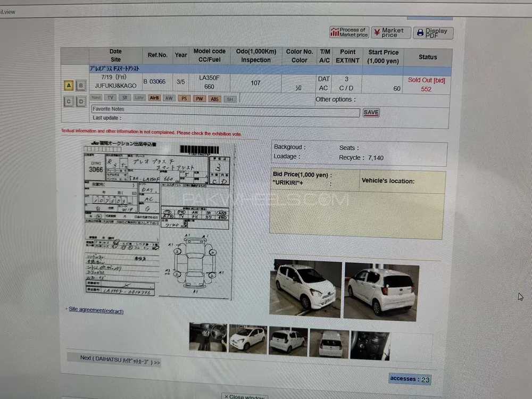This screenshot has width=532, height=399.
Task: Open Process of Market price
Action: 349,32
